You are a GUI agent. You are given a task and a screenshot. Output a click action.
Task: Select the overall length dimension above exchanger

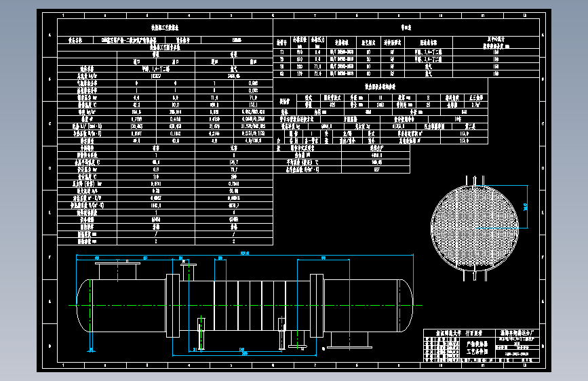coord(245,254)
